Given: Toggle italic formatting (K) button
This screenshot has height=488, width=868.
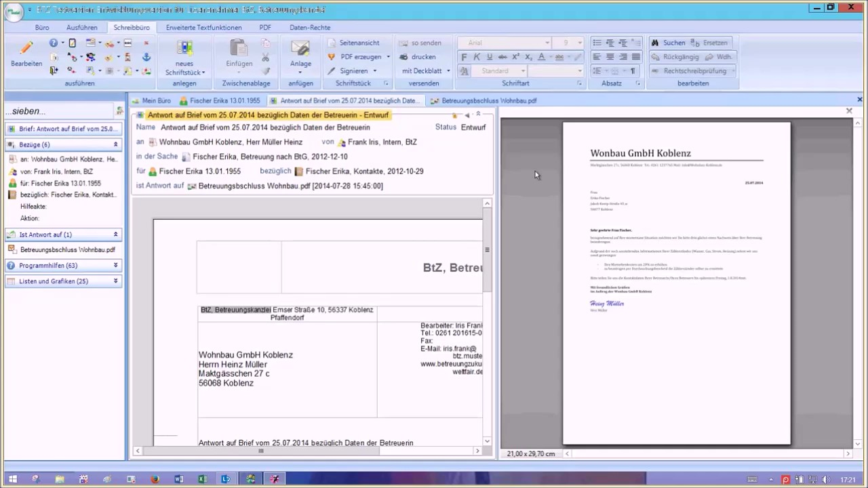Looking at the screenshot, I should coord(477,57).
